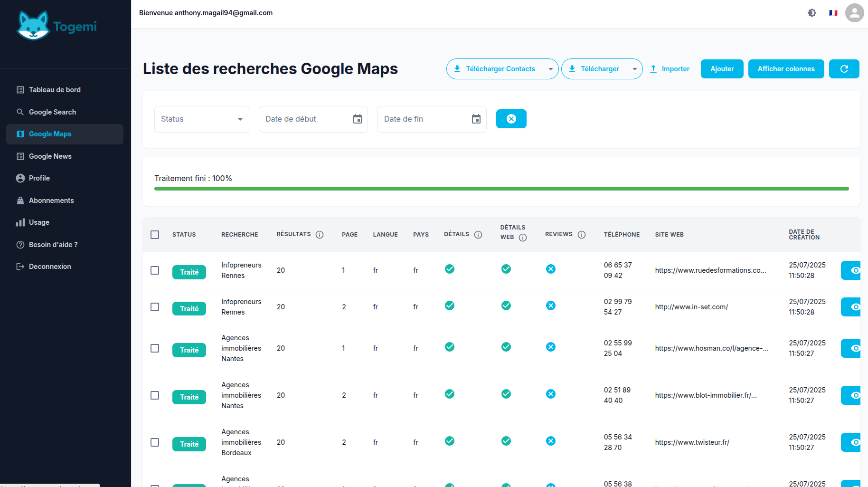Open the Abonnements sidebar item
Screen dimensions: 868x487
tap(51, 201)
